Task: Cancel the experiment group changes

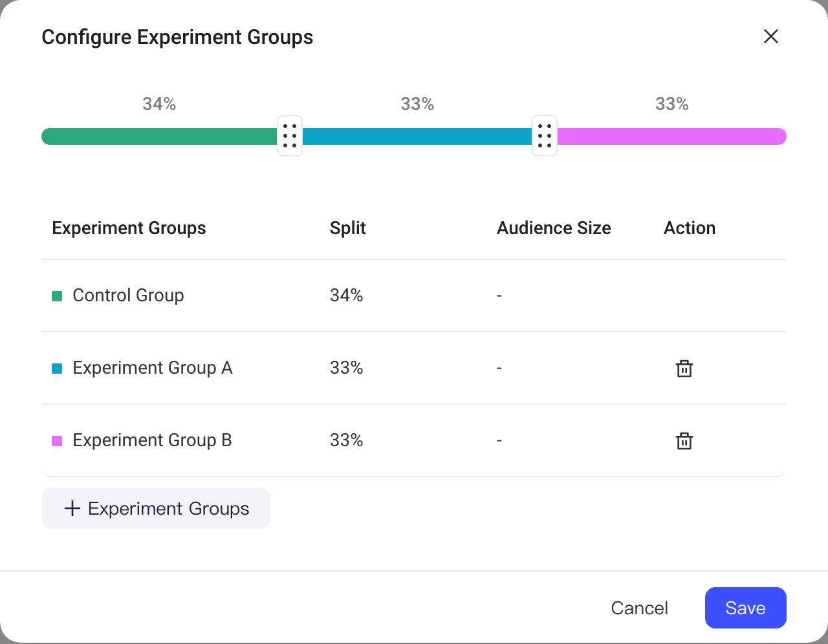Action: [x=640, y=608]
